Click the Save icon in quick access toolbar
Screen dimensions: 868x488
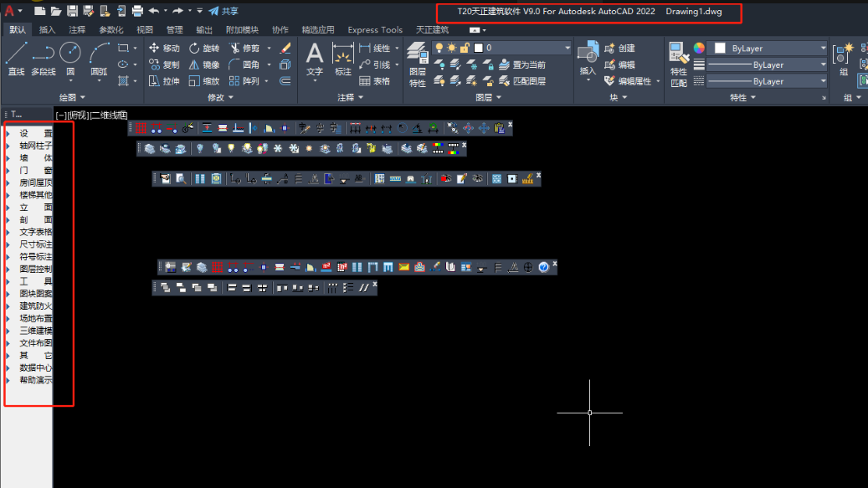72,11
